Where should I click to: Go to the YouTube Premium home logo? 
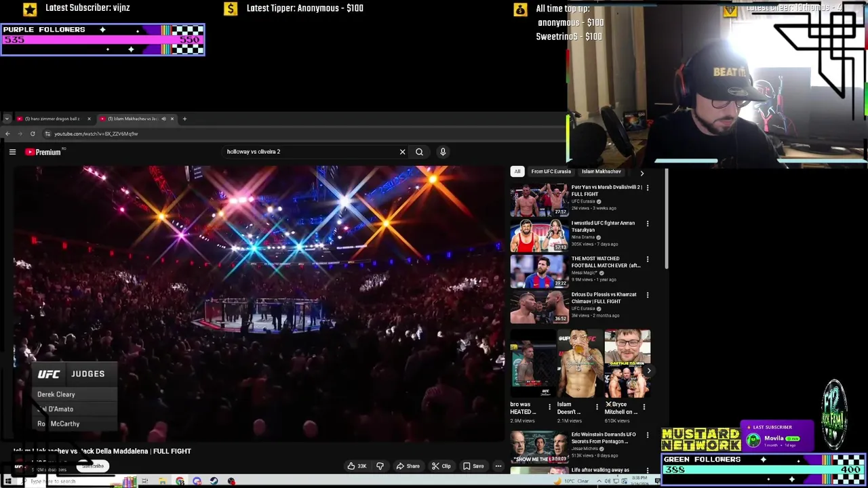pos(43,152)
